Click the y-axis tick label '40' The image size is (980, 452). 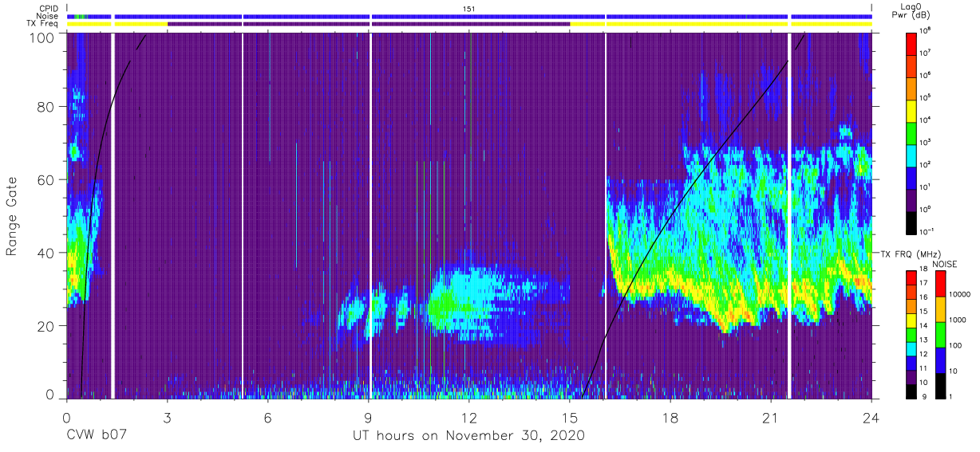click(x=47, y=253)
